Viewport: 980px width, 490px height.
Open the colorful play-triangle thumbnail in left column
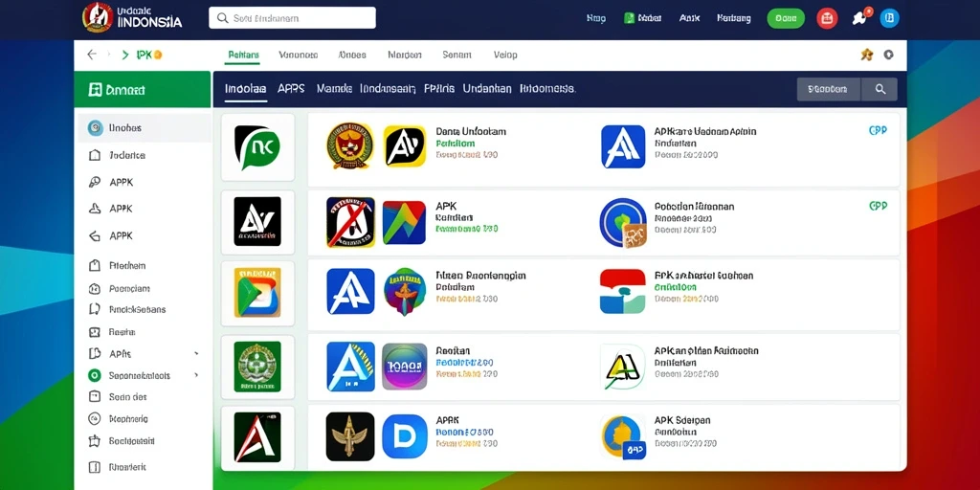257,293
